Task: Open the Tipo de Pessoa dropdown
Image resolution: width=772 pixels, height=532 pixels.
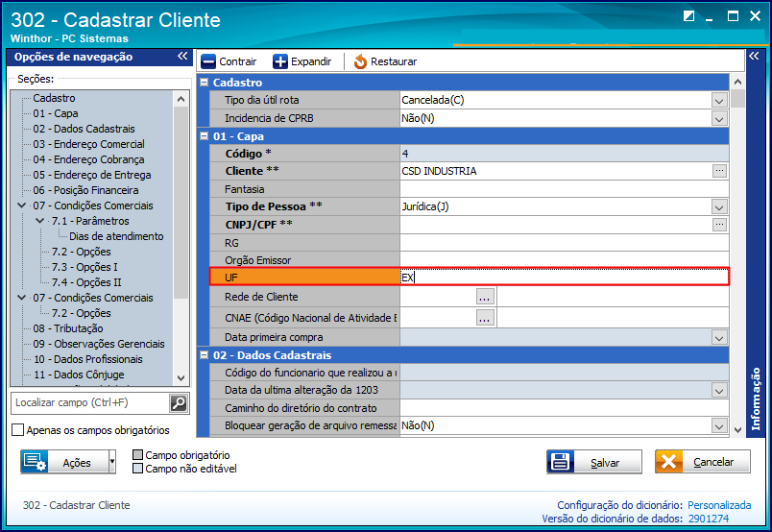Action: (719, 206)
